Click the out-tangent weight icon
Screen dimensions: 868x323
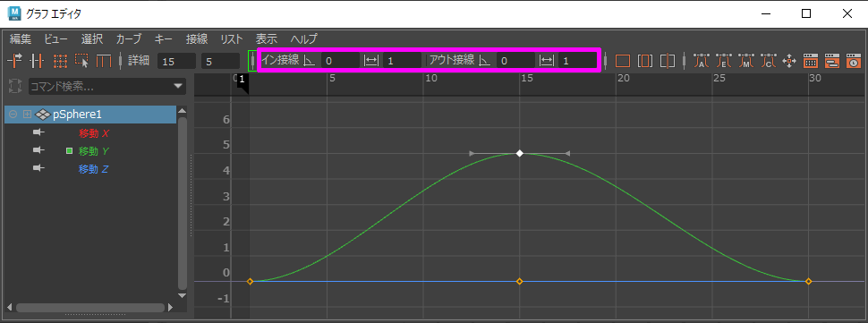tap(547, 60)
